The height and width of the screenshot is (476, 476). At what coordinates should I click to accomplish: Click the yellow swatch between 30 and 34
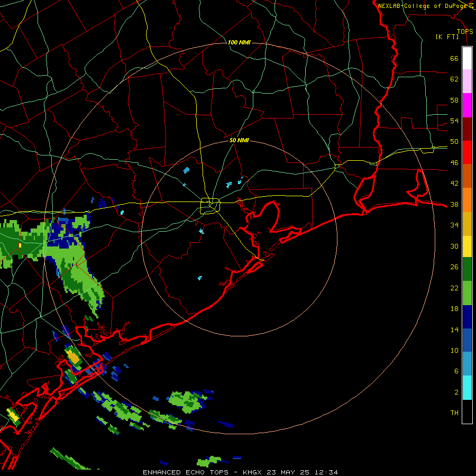(x=467, y=246)
